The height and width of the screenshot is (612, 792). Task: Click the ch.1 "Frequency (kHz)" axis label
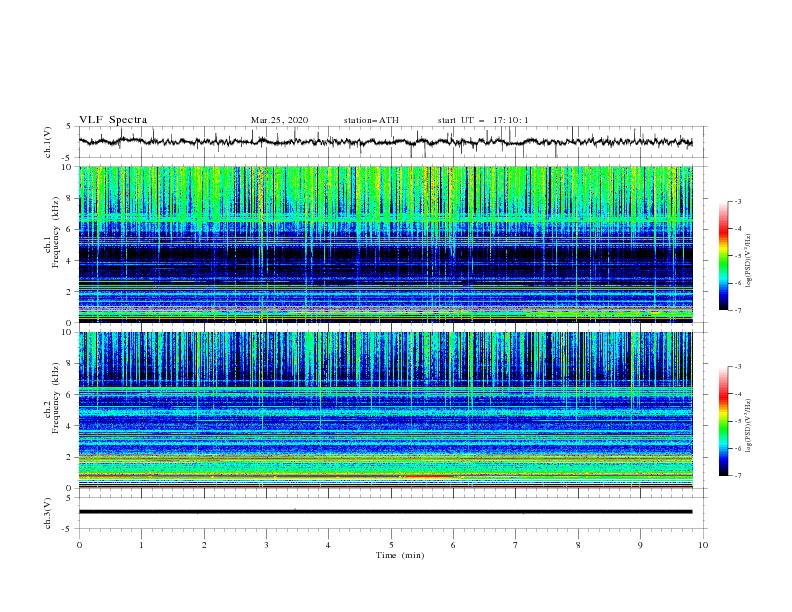coord(56,232)
